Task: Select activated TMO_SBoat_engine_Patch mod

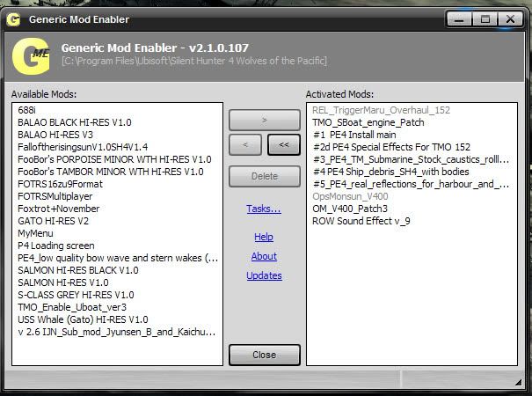Action: [368, 122]
